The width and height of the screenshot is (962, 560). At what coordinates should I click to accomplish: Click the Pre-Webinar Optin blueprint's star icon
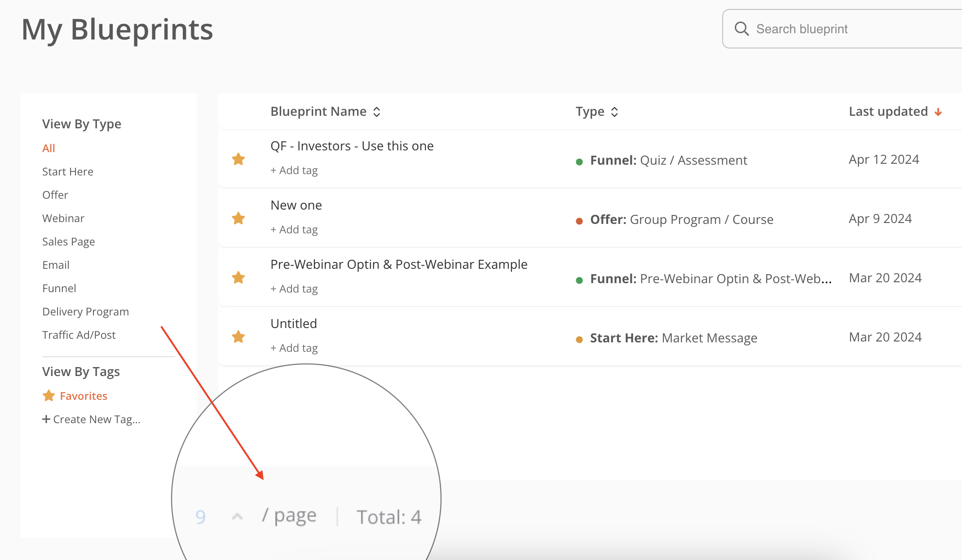tap(238, 278)
